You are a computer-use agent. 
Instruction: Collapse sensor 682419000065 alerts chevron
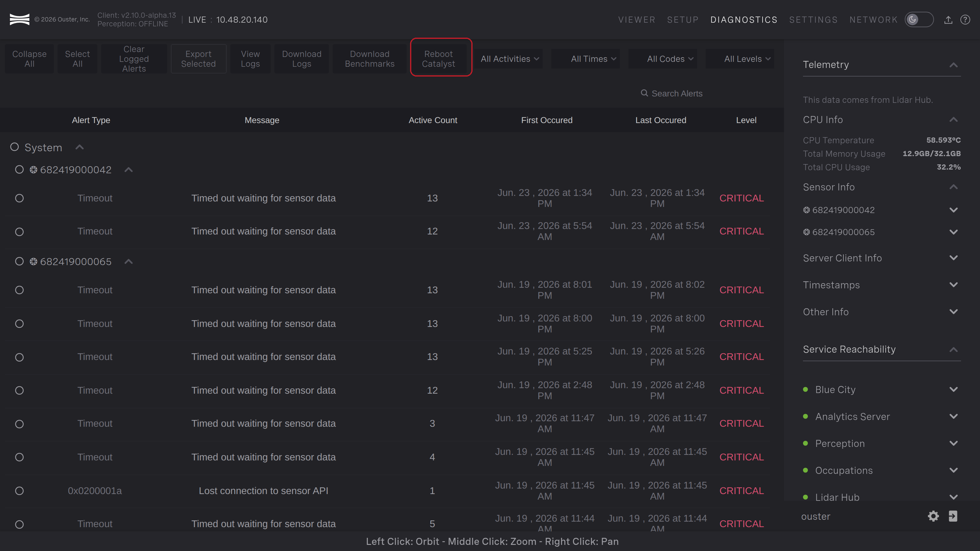pos(129,262)
